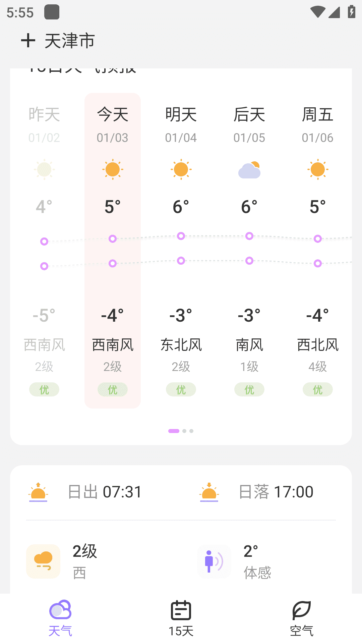
Task: Open city selector 天津市
Action: tap(70, 41)
